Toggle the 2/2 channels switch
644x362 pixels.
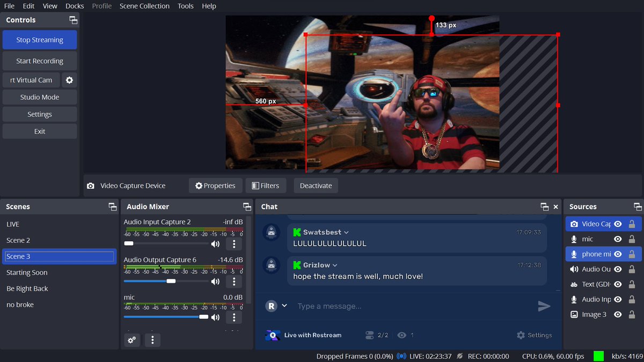[x=369, y=335]
